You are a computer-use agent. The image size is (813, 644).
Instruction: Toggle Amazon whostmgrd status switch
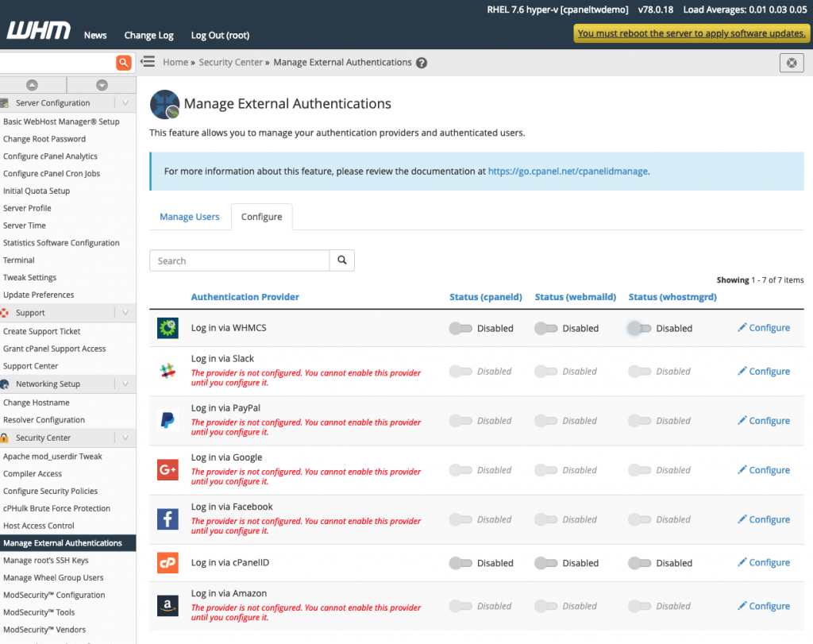point(639,606)
